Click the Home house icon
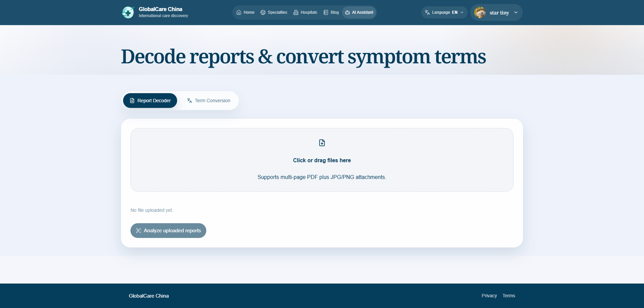Image resolution: width=644 pixels, height=308 pixels. pos(239,12)
